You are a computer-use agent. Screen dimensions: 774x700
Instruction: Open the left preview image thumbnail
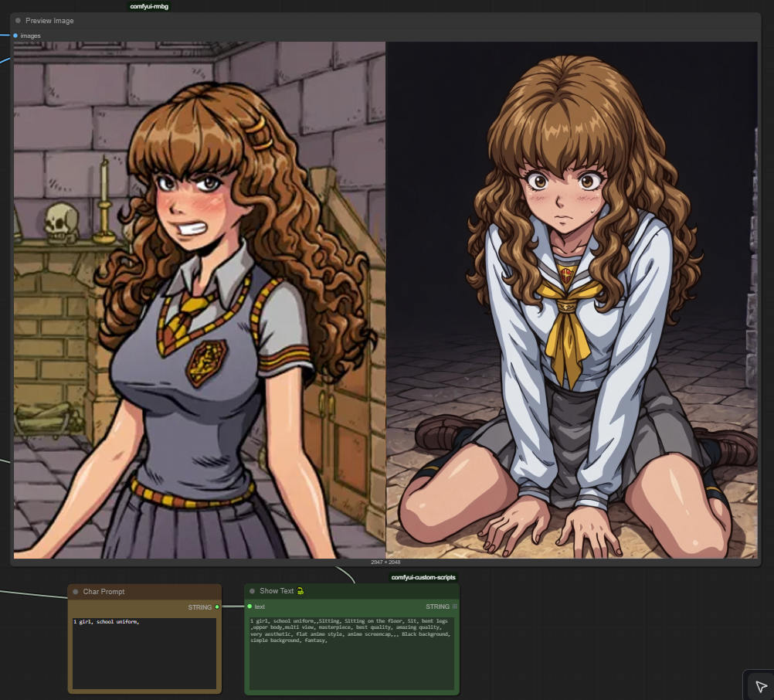point(199,300)
